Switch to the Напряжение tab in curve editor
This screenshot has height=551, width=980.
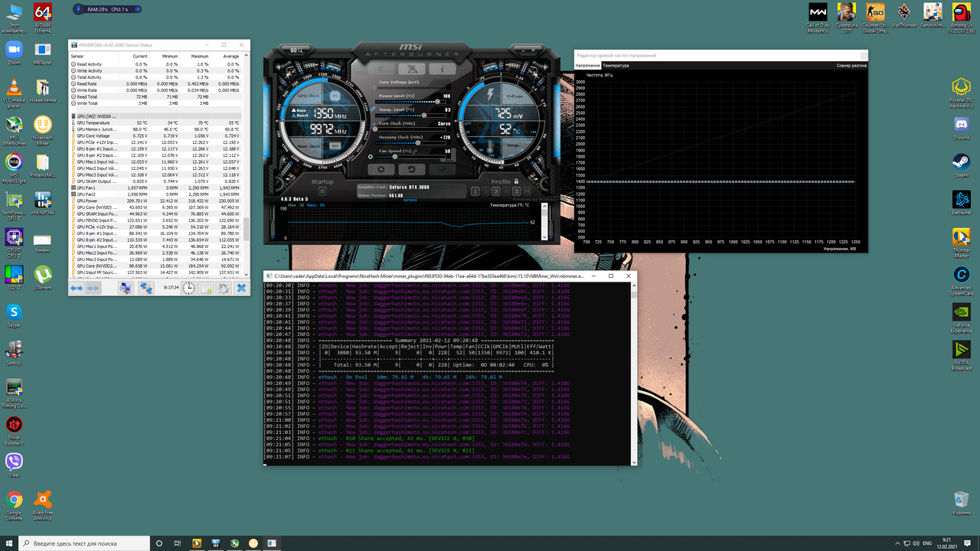coord(588,66)
